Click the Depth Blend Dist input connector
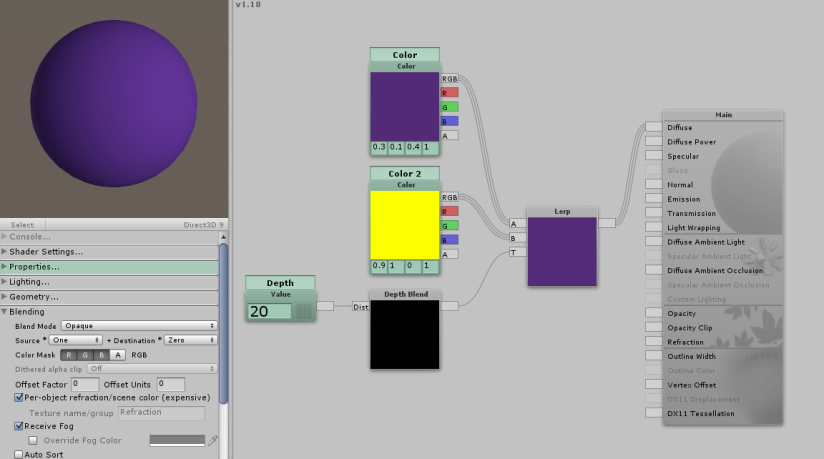 (360, 307)
